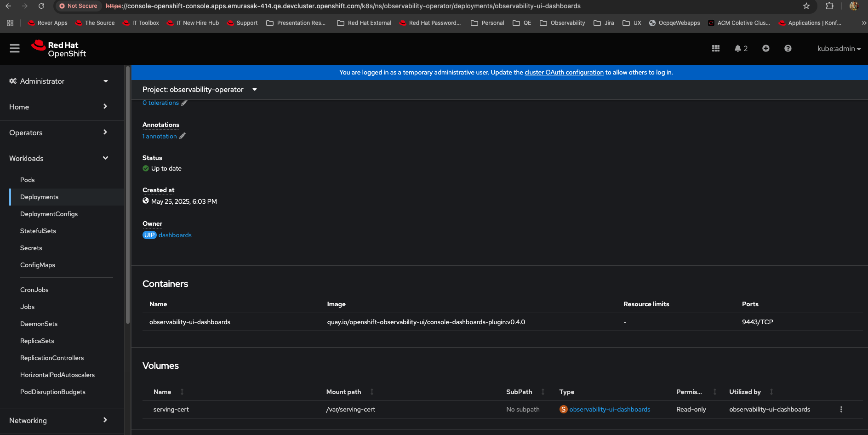Reload the page
The height and width of the screenshot is (435, 868).
[41, 6]
